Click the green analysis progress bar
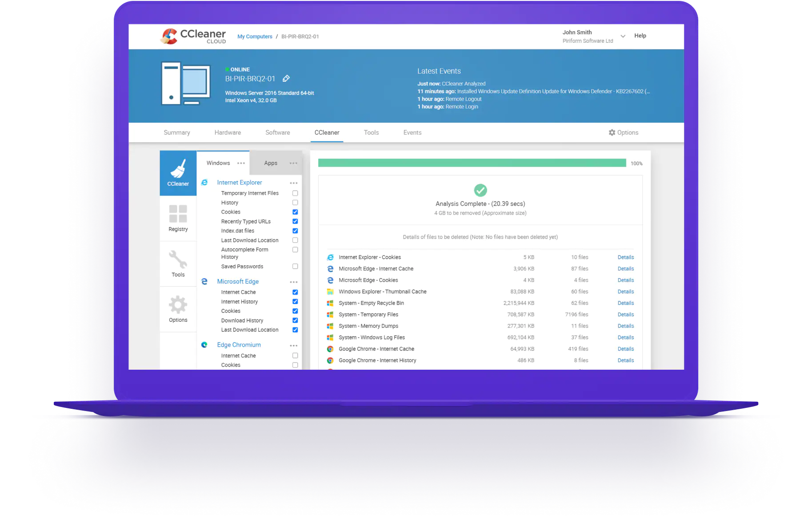Screen dimensions: 812x523 (x=472, y=163)
